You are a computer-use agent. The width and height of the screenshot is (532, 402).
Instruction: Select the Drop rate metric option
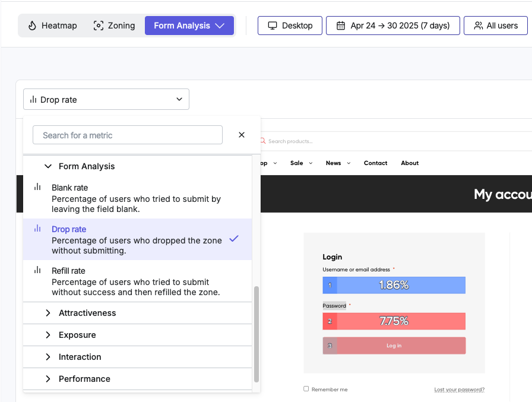137,239
